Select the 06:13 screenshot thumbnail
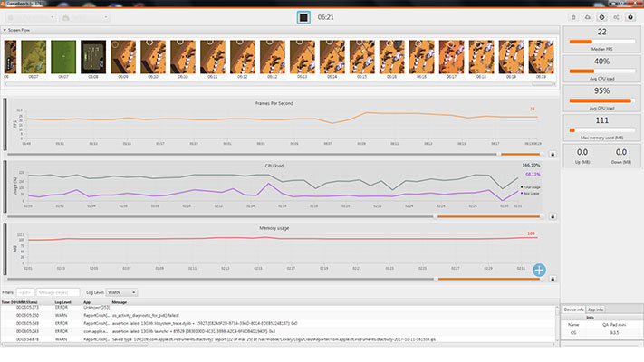 coord(303,57)
